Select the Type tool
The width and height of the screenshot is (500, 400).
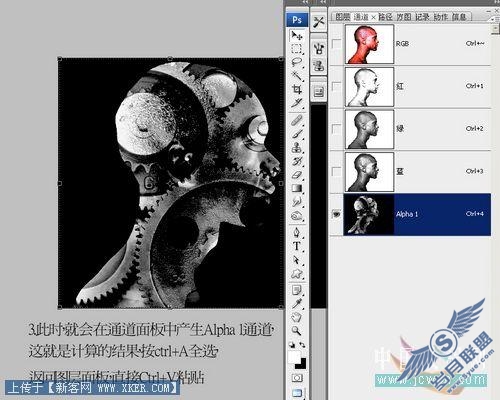(x=296, y=246)
